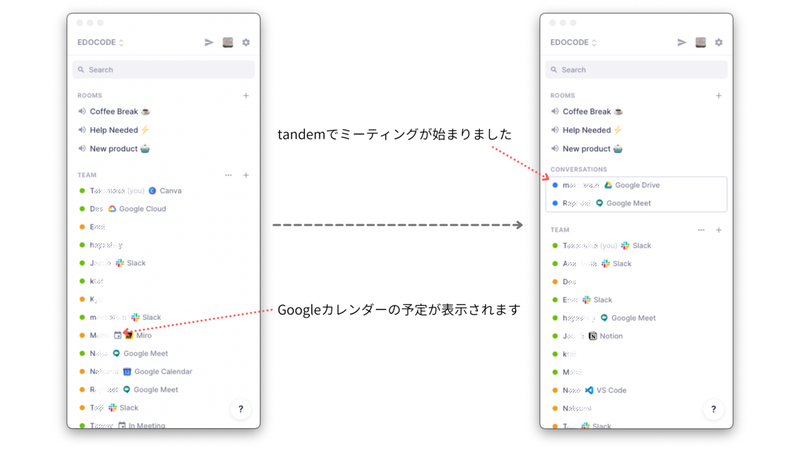
Task: Click the send icon in right window header
Action: coord(682,42)
